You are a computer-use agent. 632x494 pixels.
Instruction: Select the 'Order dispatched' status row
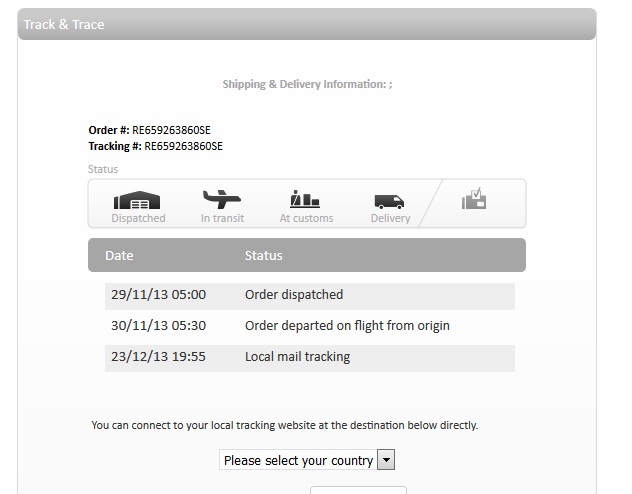(x=294, y=295)
